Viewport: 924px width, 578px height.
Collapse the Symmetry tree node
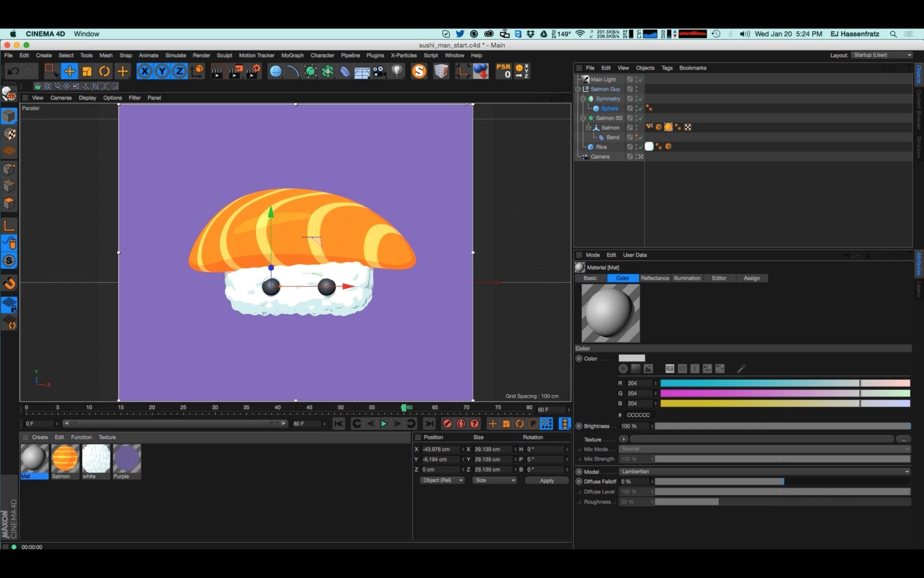583,99
